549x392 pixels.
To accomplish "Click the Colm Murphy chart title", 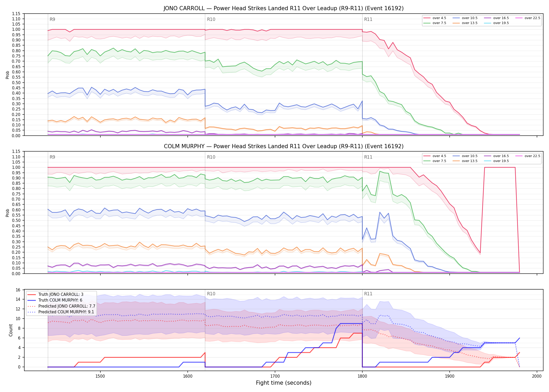I will point(284,146).
